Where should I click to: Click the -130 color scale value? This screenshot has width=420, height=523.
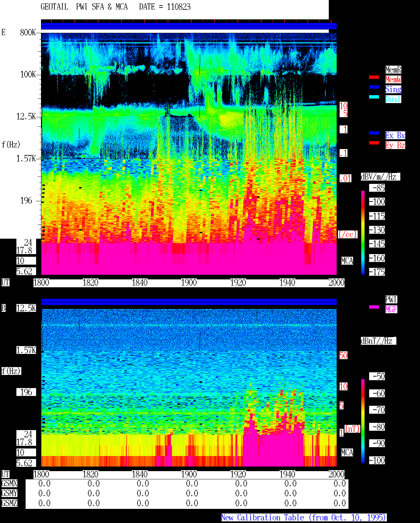(x=377, y=230)
